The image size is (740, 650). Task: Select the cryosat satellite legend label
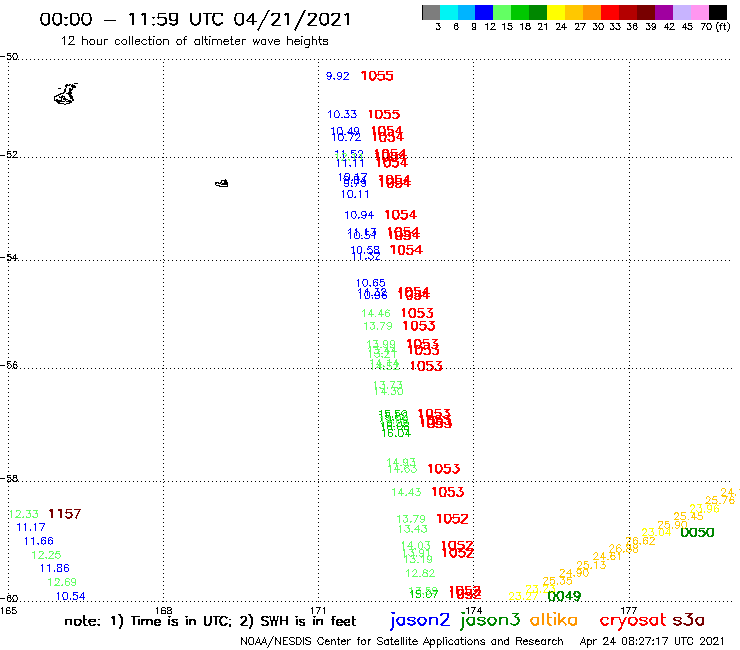[x=633, y=621]
